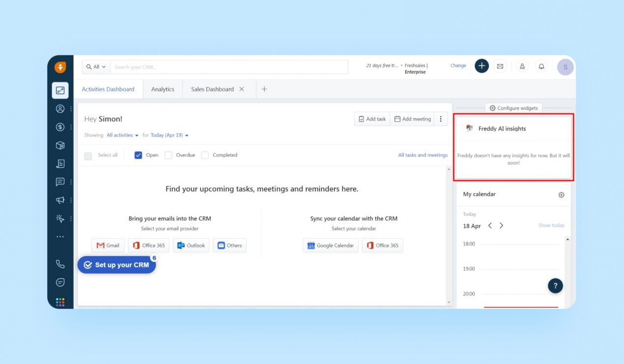Close the Sales Dashboard tab
624x364 pixels.
[x=241, y=89]
